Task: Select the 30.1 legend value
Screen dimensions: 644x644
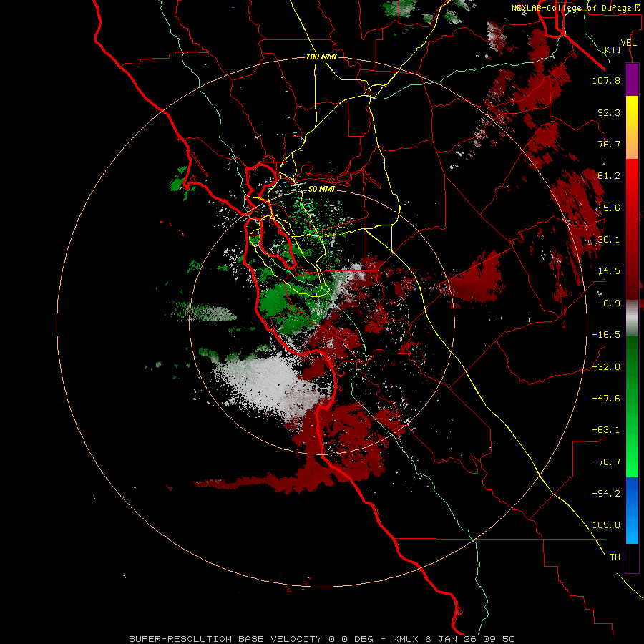Action: (x=609, y=240)
